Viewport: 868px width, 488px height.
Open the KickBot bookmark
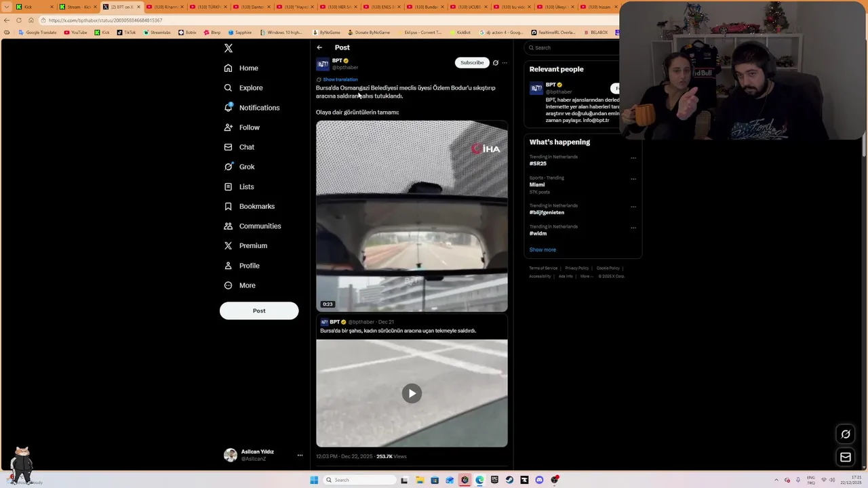click(460, 33)
